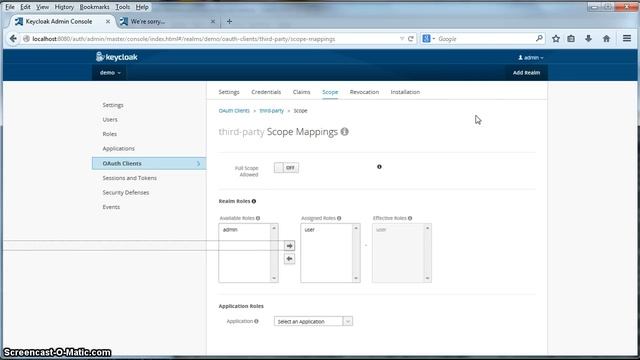Click info icon next to Full Scope toggle
The image size is (640, 360).
379,167
